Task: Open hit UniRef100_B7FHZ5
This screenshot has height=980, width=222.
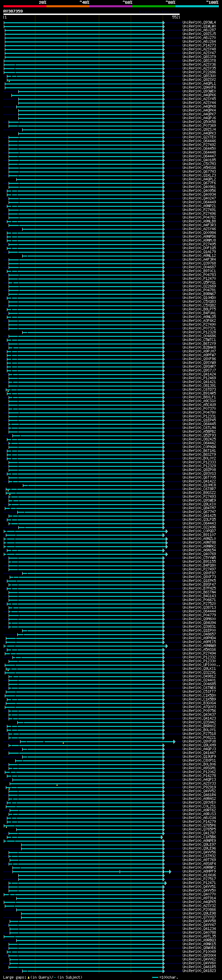Action: click(199, 589)
